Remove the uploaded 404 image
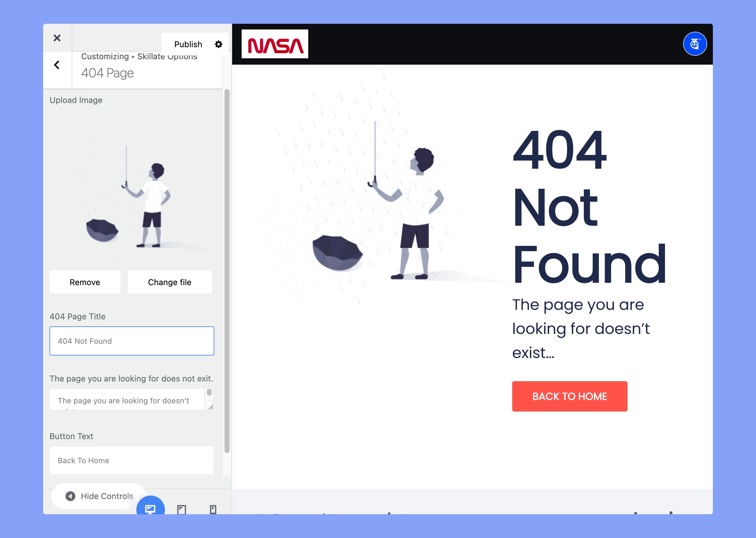 tap(85, 282)
